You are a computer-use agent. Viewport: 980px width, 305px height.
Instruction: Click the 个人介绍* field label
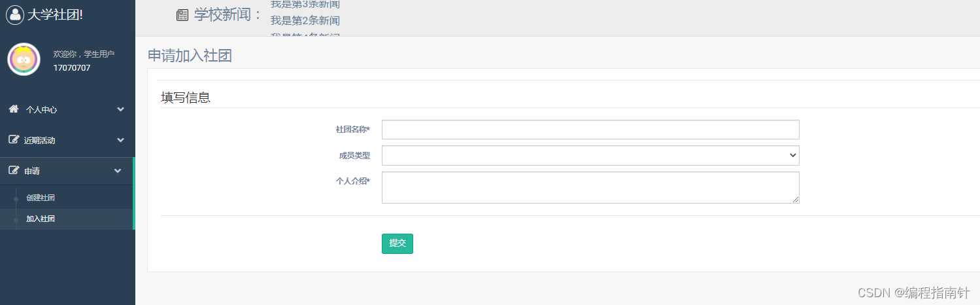[x=353, y=181]
